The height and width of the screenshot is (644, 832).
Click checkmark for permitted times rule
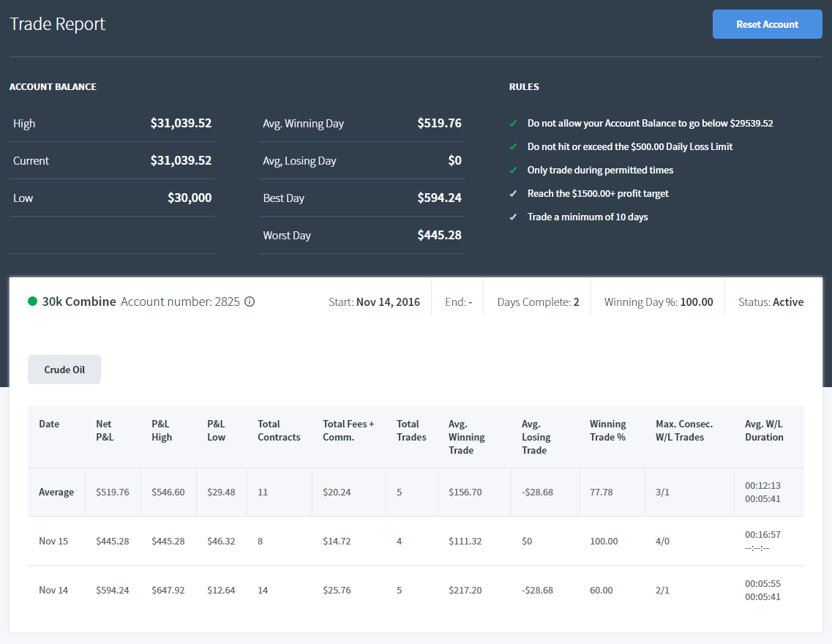513,171
